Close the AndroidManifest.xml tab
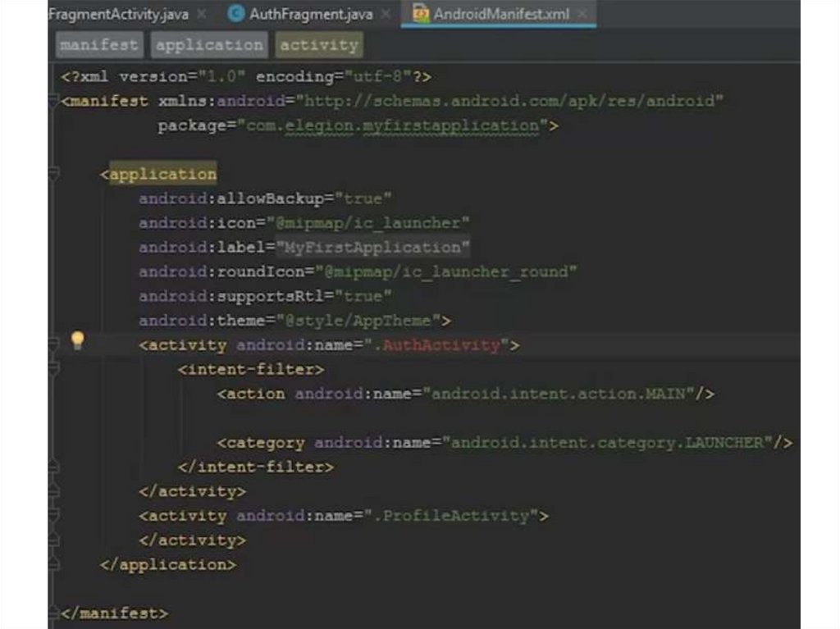Image resolution: width=840 pixels, height=629 pixels. point(582,15)
